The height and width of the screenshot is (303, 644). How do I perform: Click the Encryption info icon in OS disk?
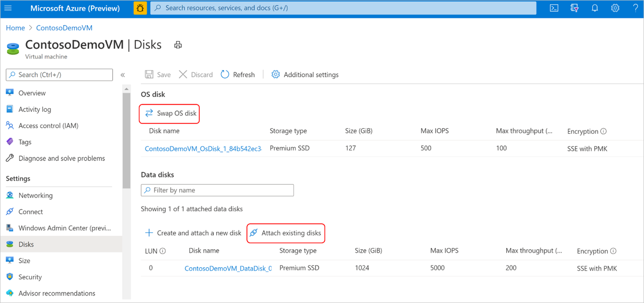[x=603, y=132]
